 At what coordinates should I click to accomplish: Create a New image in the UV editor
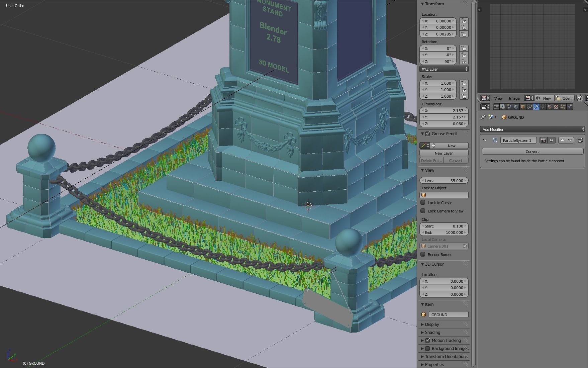coord(545,98)
